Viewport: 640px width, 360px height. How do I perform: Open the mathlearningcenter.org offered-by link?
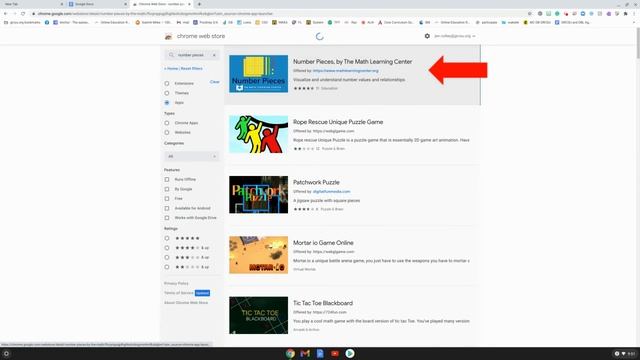tap(346, 71)
